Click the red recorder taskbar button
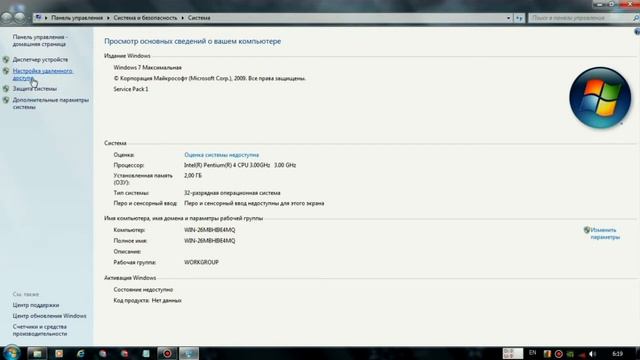The image size is (640, 360). 167,353
